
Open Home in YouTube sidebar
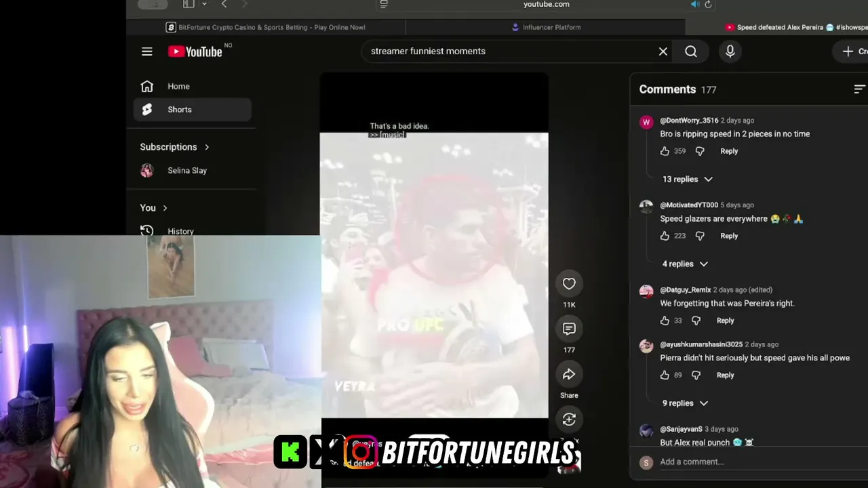193,86
